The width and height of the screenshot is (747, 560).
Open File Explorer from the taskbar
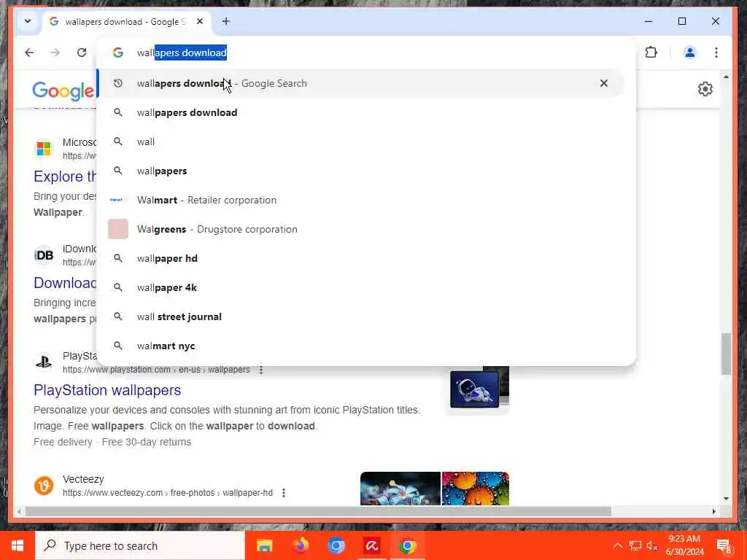tap(264, 545)
